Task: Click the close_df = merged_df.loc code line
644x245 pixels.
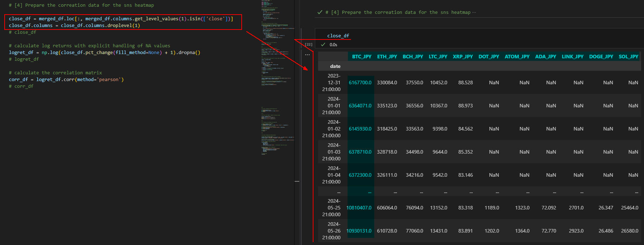Action: coord(121,19)
